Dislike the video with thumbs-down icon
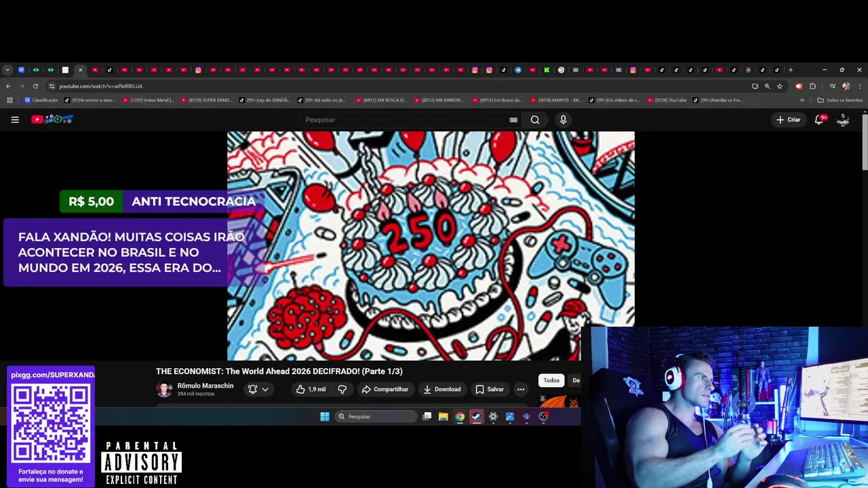Screen dimensions: 868x488 pos(342,389)
